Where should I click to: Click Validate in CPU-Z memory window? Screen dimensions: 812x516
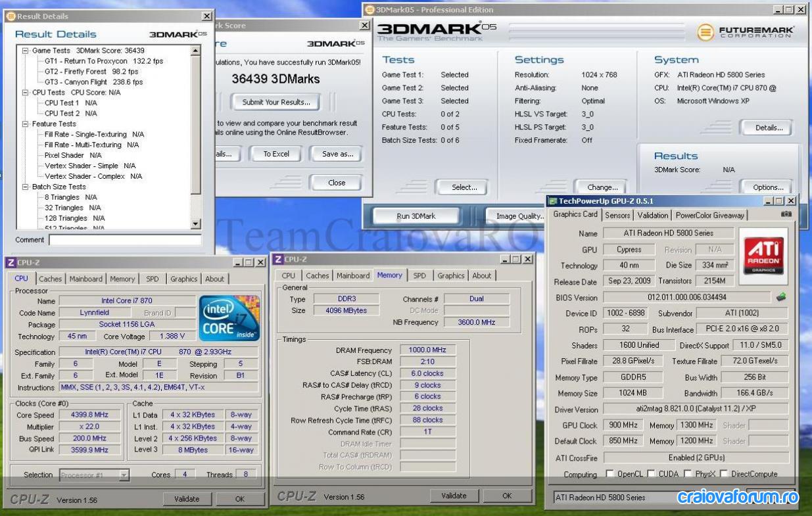tap(454, 496)
